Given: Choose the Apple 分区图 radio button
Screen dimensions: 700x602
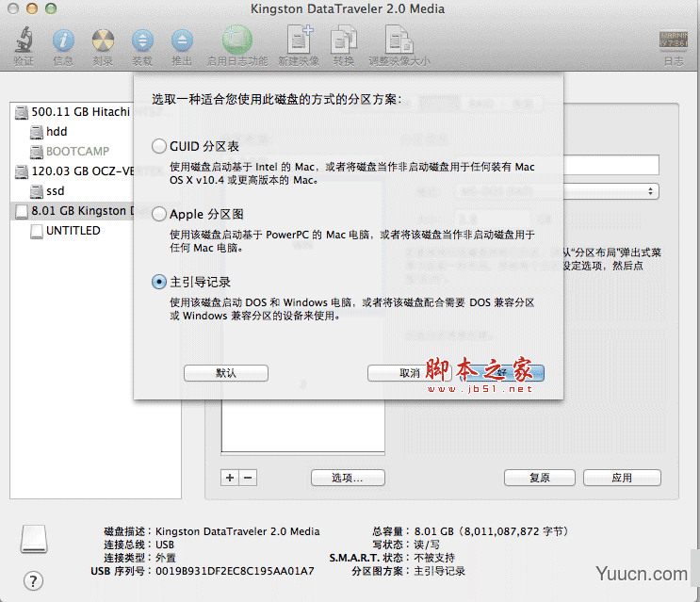Looking at the screenshot, I should pos(159,214).
